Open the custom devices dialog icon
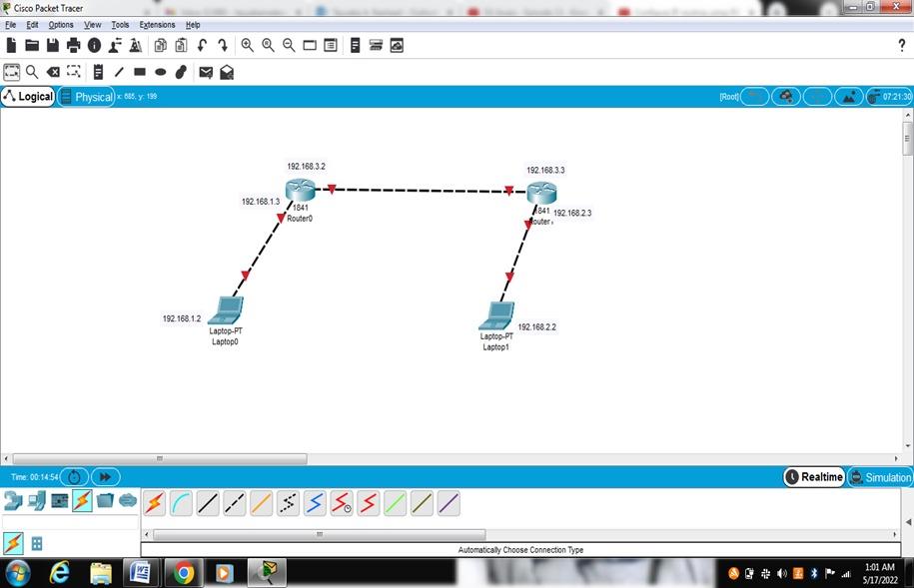The width and height of the screenshot is (914, 588). click(x=331, y=46)
